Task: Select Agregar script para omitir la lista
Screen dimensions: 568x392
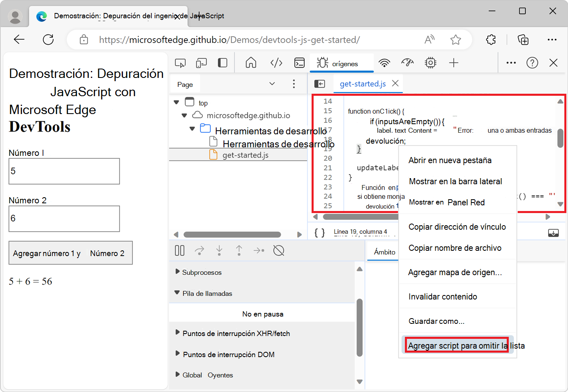Action: click(457, 345)
